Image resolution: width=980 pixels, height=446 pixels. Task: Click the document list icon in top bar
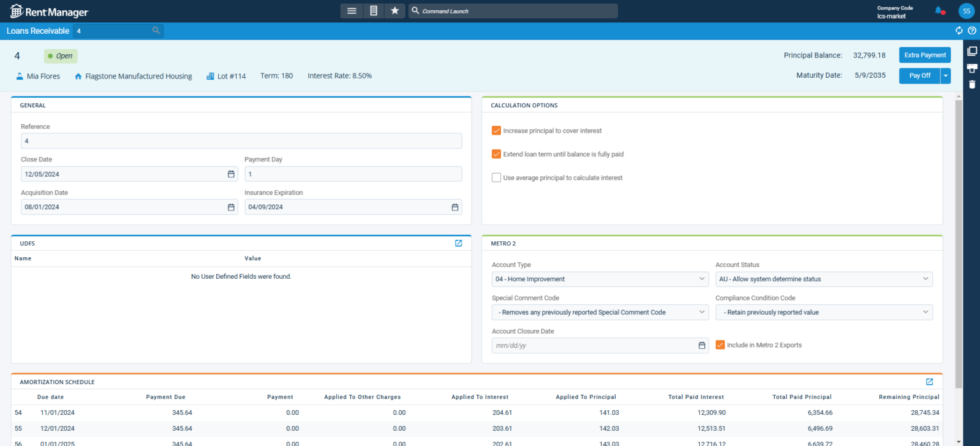click(x=373, y=11)
